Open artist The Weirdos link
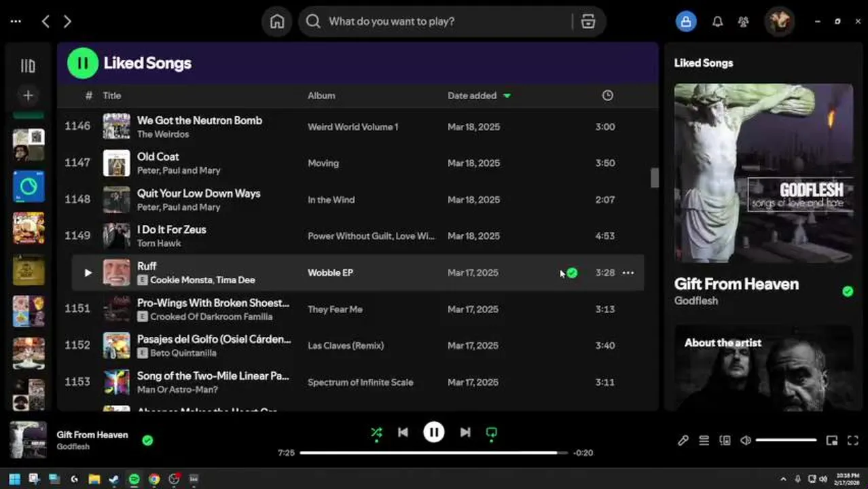The image size is (868, 489). pos(163,134)
